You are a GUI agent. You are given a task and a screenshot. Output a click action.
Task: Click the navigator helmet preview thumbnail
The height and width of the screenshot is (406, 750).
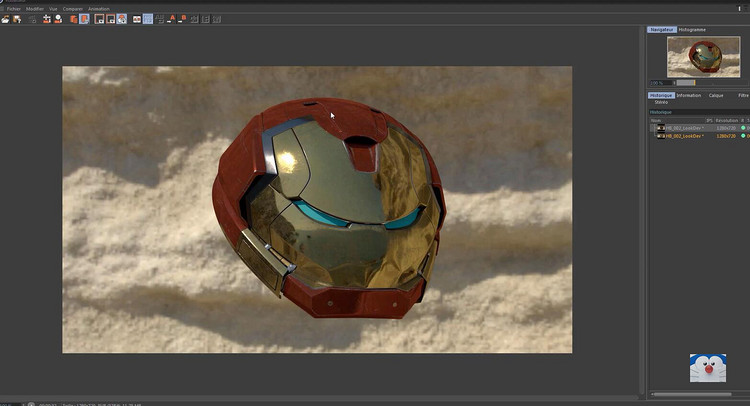coord(704,57)
